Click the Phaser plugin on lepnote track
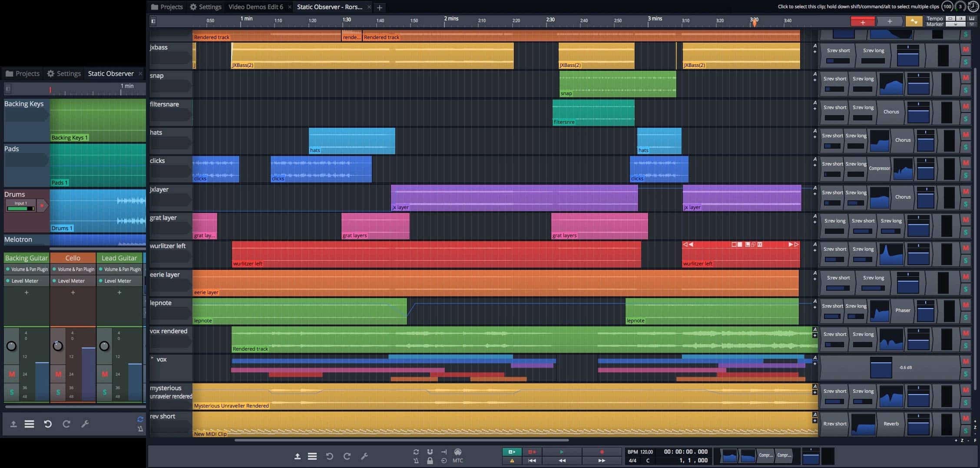 902,310
